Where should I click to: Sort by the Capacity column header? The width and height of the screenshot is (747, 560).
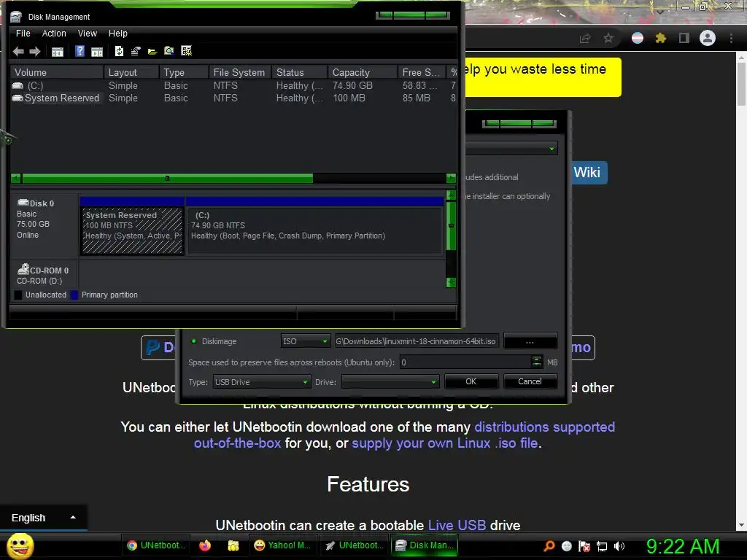click(x=363, y=72)
